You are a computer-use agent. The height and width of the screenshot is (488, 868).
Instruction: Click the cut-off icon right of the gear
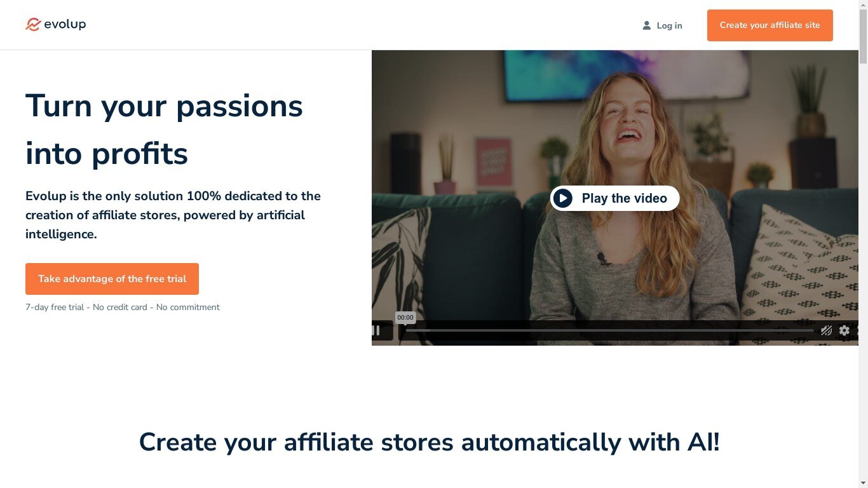click(857, 330)
